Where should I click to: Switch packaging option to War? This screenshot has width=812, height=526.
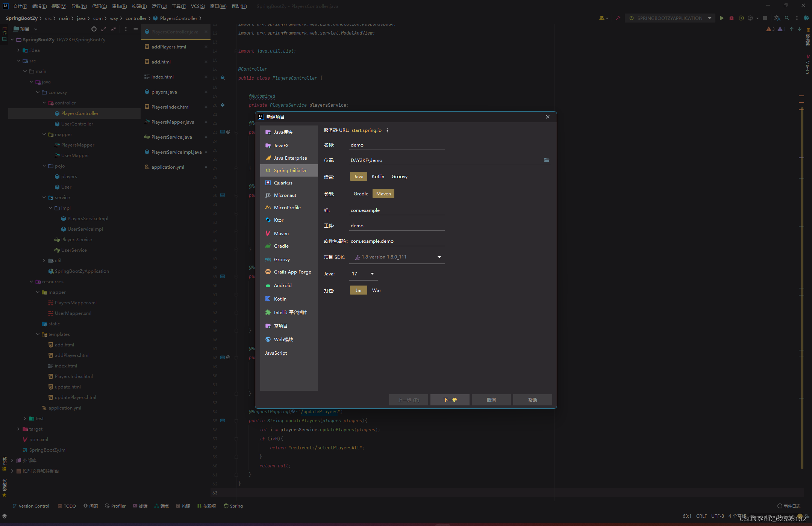(376, 290)
